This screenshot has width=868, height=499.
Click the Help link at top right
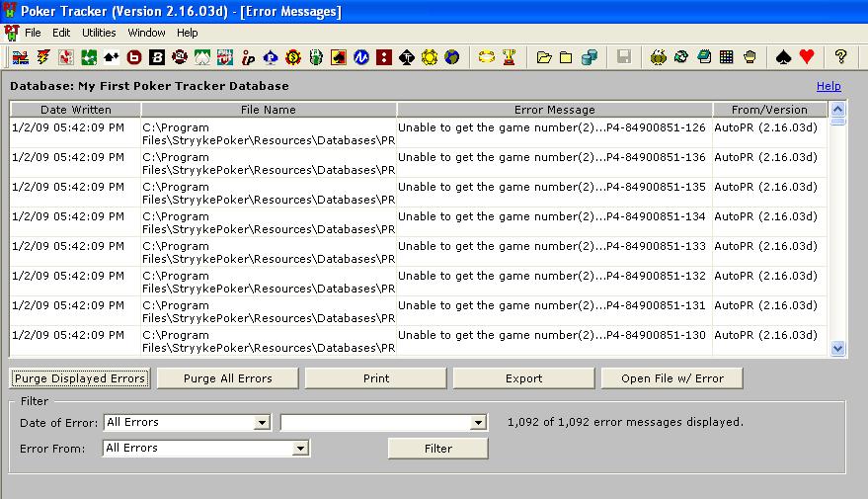point(829,86)
